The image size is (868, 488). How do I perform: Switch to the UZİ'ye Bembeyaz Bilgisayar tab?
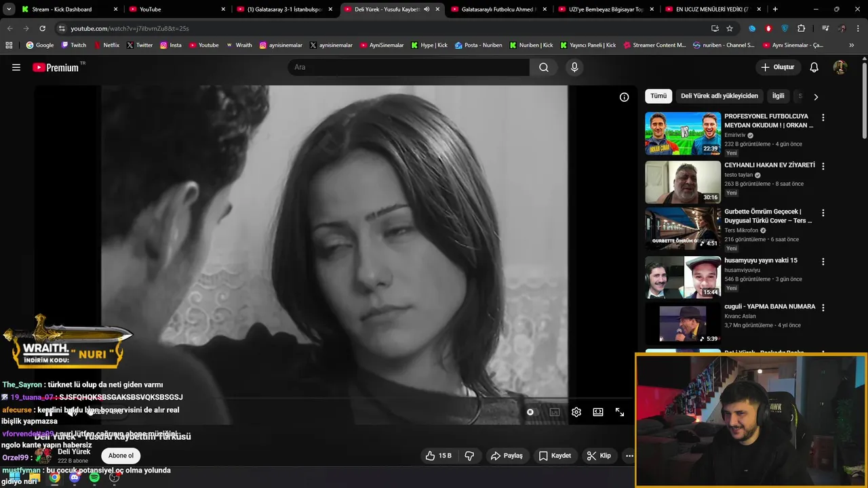[606, 9]
